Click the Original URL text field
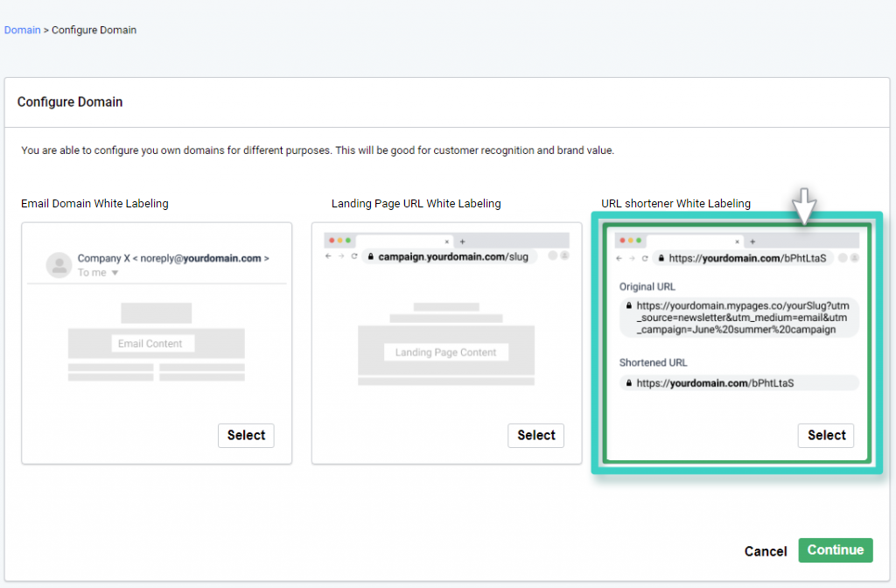 [x=739, y=318]
